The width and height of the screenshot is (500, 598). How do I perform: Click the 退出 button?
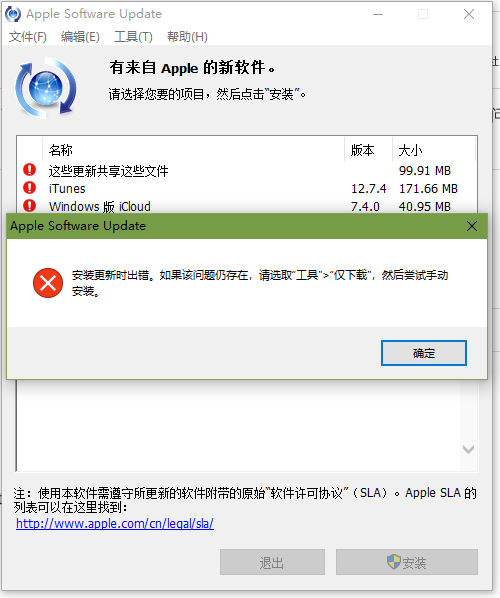[x=272, y=562]
